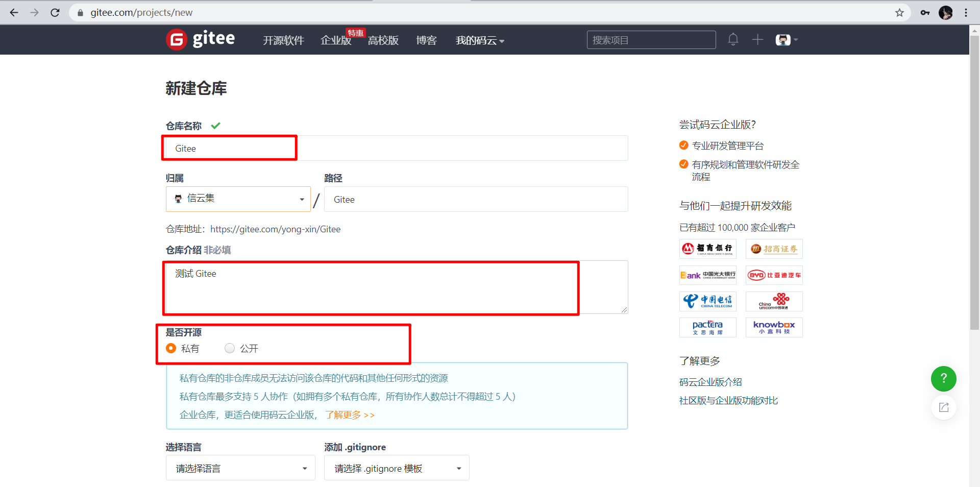The height and width of the screenshot is (487, 980).
Task: Click the repository URL https://gitee.com/yong-xin/Gitee
Action: pyautogui.click(x=275, y=229)
